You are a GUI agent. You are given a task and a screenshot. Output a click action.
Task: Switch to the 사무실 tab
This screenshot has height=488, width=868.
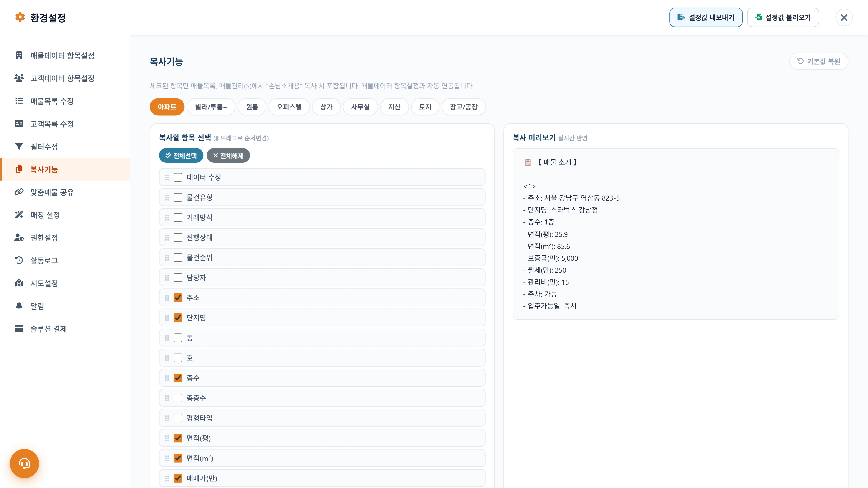(x=360, y=107)
